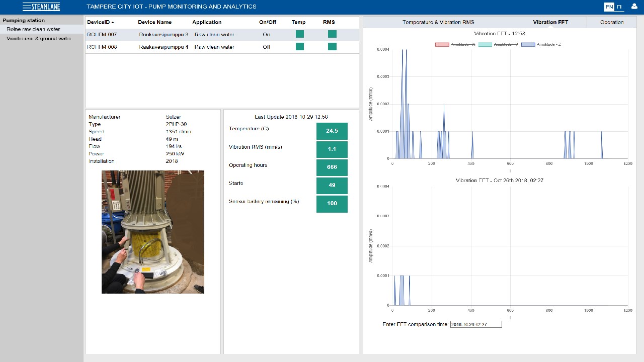The height and width of the screenshot is (362, 644).
Task: Open the Operation tab
Action: 612,22
